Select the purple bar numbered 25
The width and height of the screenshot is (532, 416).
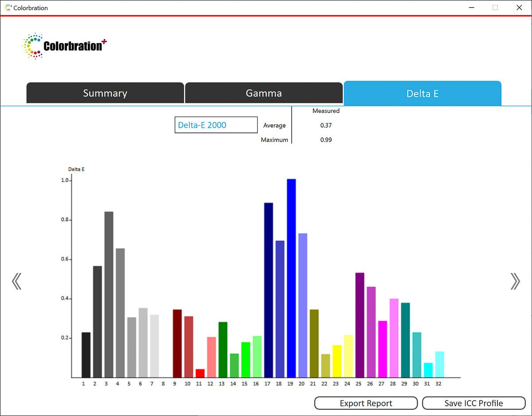[360, 325]
